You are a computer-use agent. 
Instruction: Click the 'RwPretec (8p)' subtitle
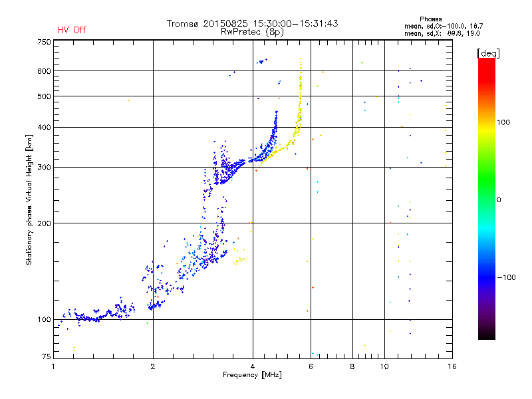pyautogui.click(x=252, y=32)
